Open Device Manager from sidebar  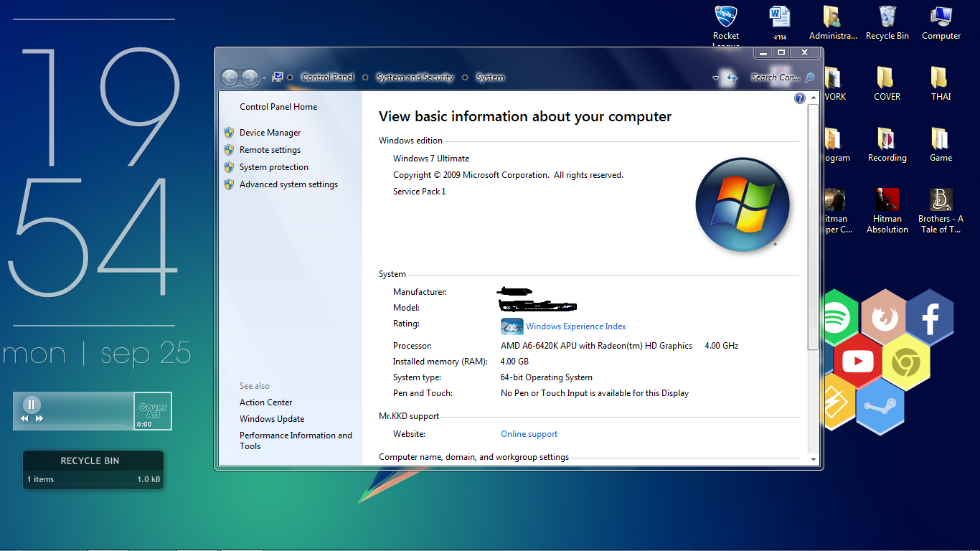270,133
